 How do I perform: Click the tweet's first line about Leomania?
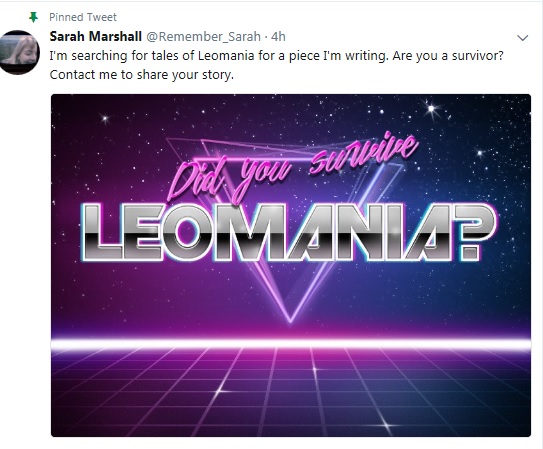pyautogui.click(x=276, y=55)
